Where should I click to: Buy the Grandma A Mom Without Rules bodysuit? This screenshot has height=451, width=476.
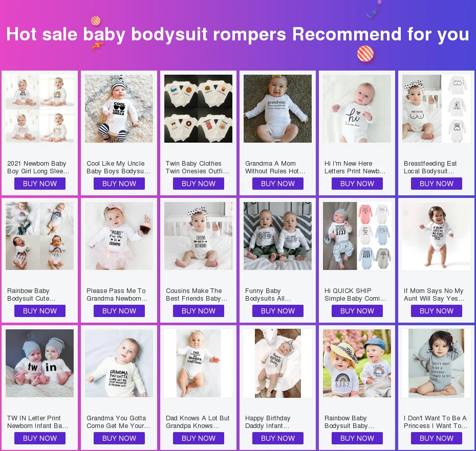(x=278, y=184)
